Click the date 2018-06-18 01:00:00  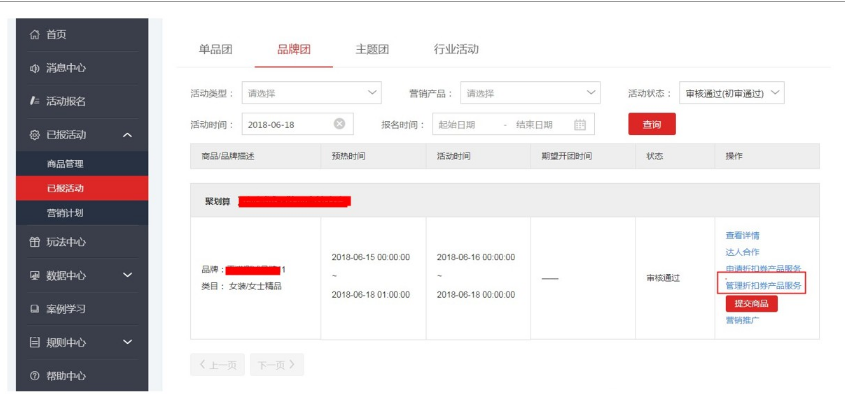(371, 295)
